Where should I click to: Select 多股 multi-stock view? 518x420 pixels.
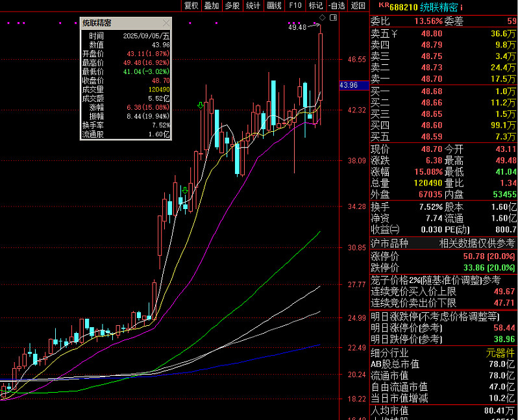pos(232,6)
